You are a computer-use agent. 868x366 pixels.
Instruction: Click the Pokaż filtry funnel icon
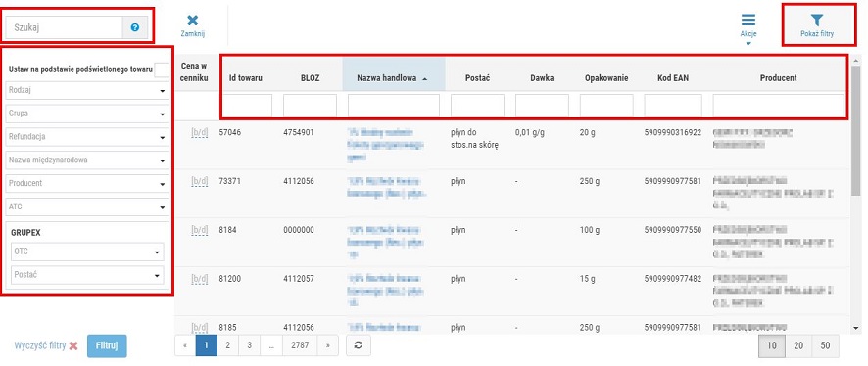[x=817, y=21]
